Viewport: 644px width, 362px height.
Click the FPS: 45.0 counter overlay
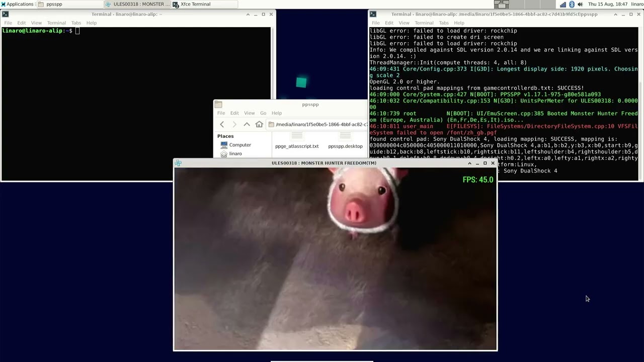477,179
